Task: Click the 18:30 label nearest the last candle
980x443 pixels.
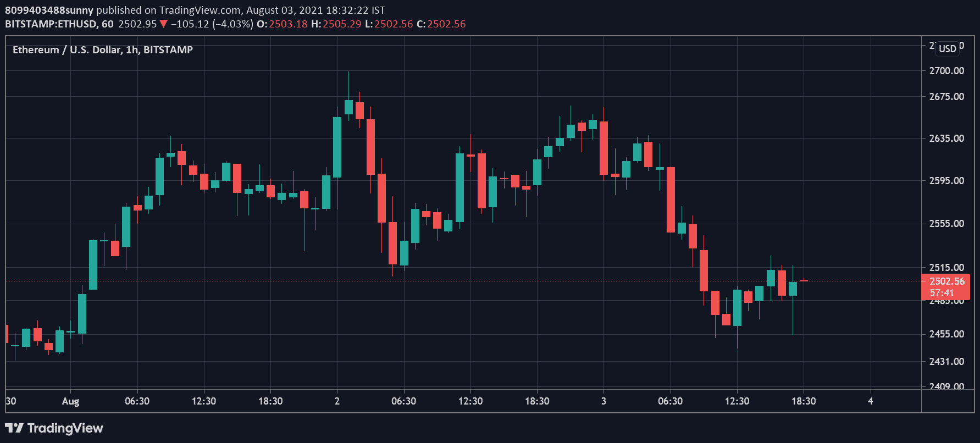Action: tap(804, 401)
